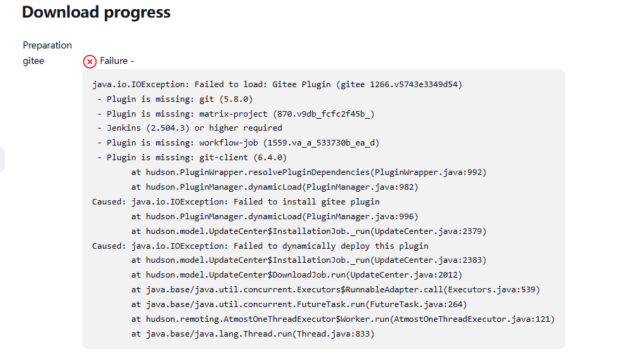Click the gitee plugin name

[x=33, y=61]
